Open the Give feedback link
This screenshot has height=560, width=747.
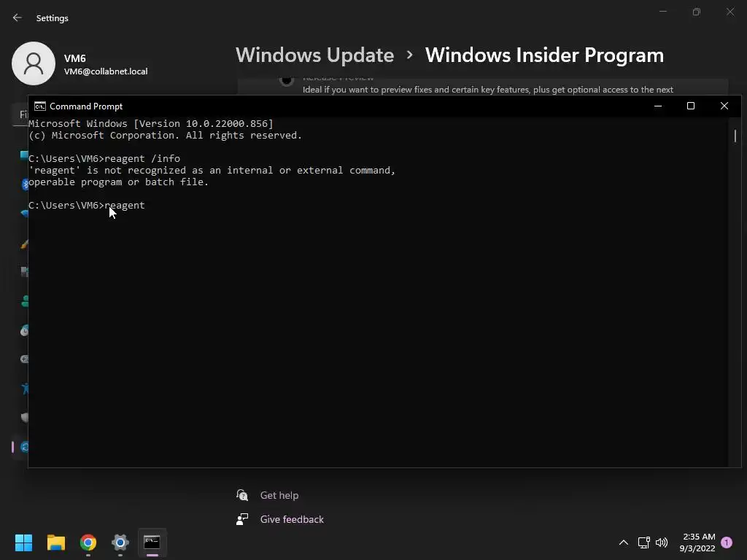click(x=292, y=519)
